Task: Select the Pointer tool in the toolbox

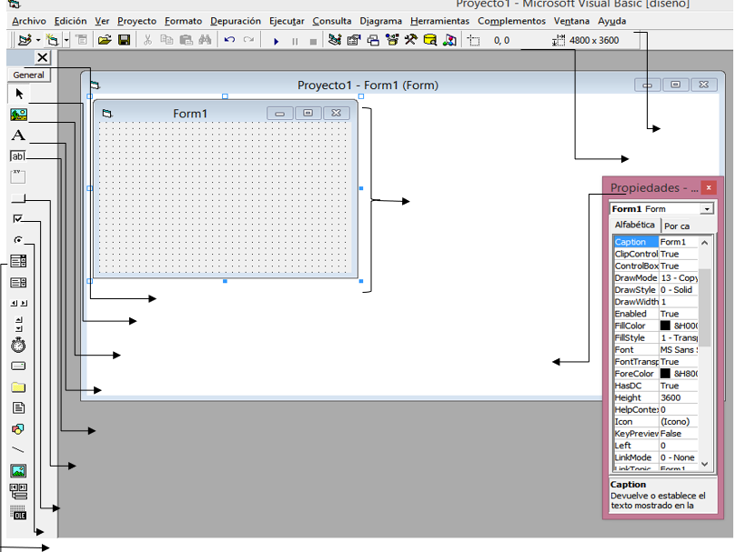Action: coord(18,94)
